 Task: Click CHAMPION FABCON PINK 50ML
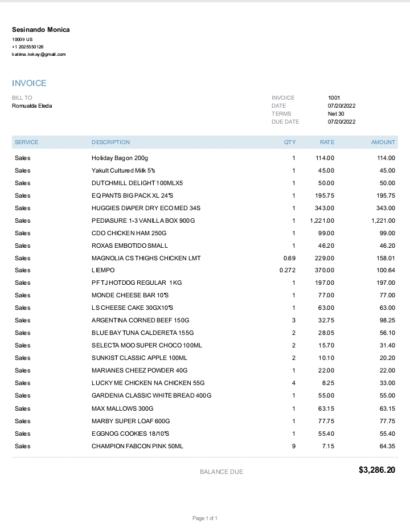coord(137,447)
